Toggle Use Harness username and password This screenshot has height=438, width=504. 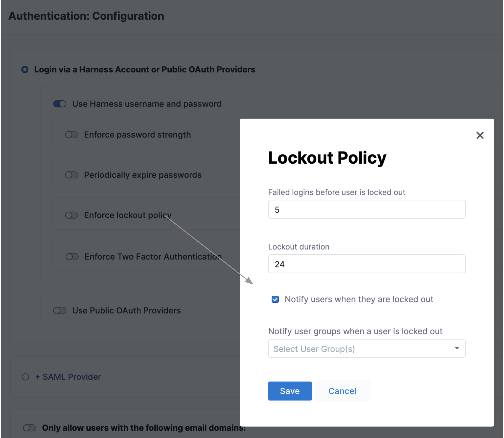pos(60,104)
